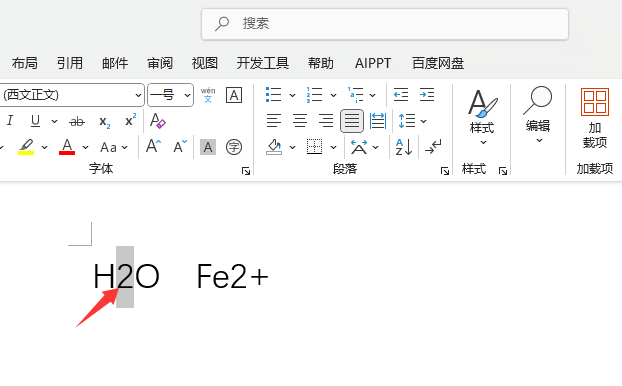Click distributed alignment icon

click(378, 121)
